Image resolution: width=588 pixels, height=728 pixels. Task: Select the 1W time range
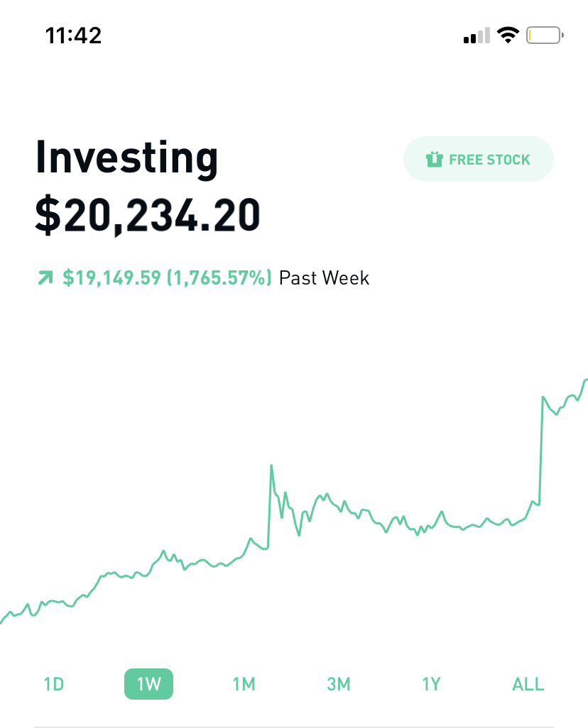[148, 684]
